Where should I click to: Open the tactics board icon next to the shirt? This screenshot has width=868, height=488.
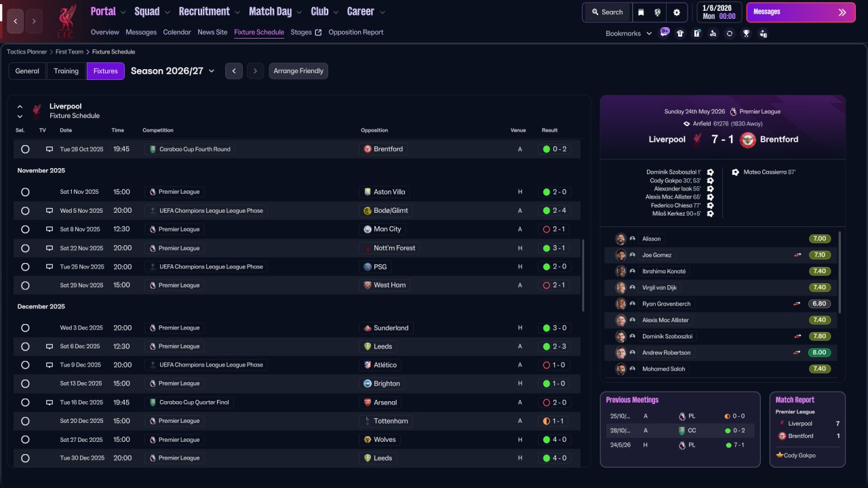pos(696,33)
